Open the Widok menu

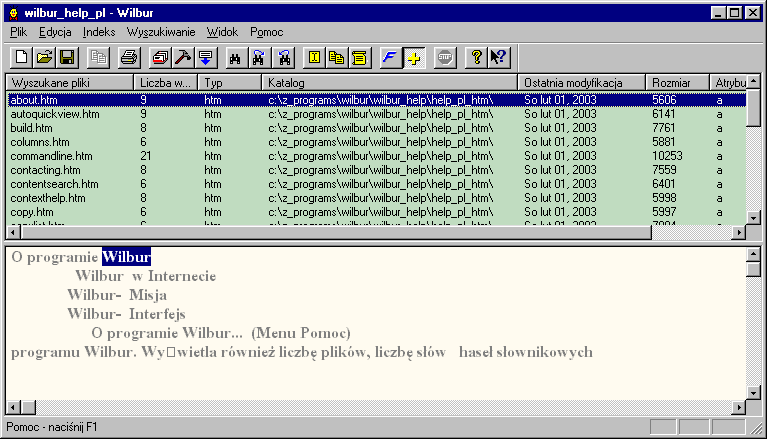pyautogui.click(x=222, y=32)
